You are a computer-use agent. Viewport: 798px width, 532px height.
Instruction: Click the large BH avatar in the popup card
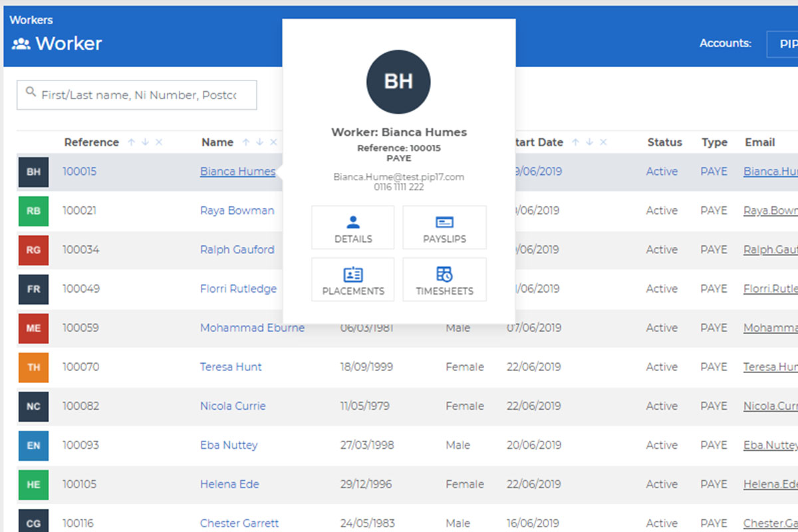398,81
